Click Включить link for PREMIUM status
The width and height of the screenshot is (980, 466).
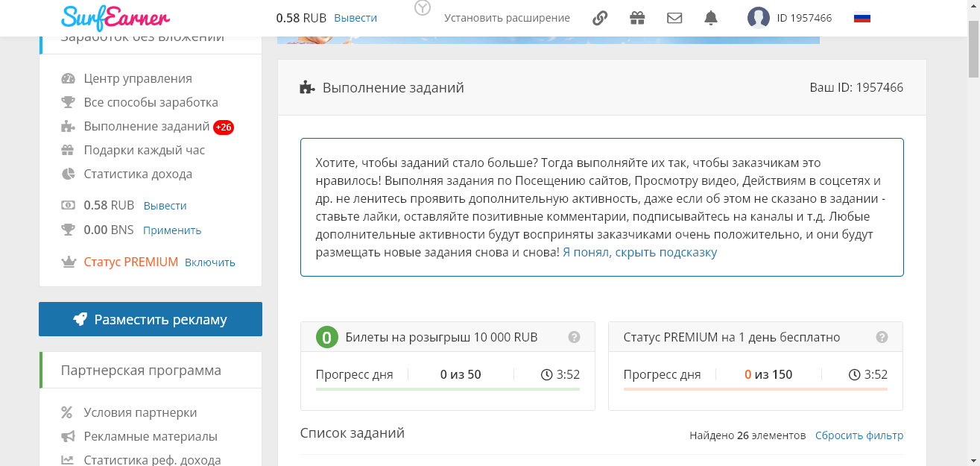click(x=210, y=262)
